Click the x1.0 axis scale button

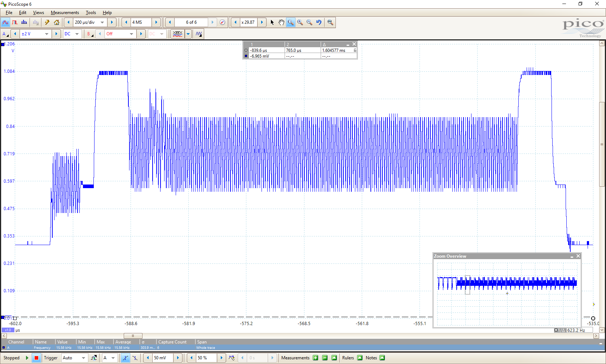(x=8, y=330)
